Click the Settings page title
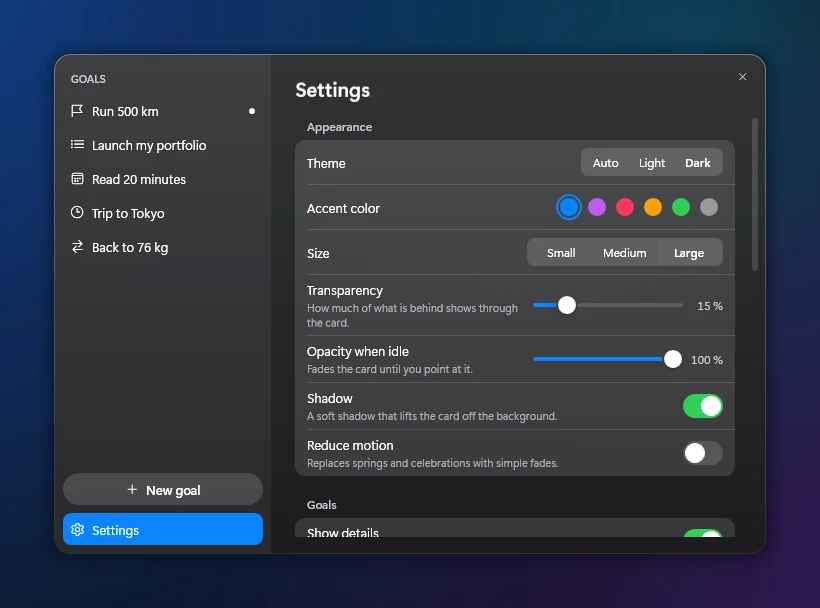Viewport: 820px width, 608px height. click(333, 90)
